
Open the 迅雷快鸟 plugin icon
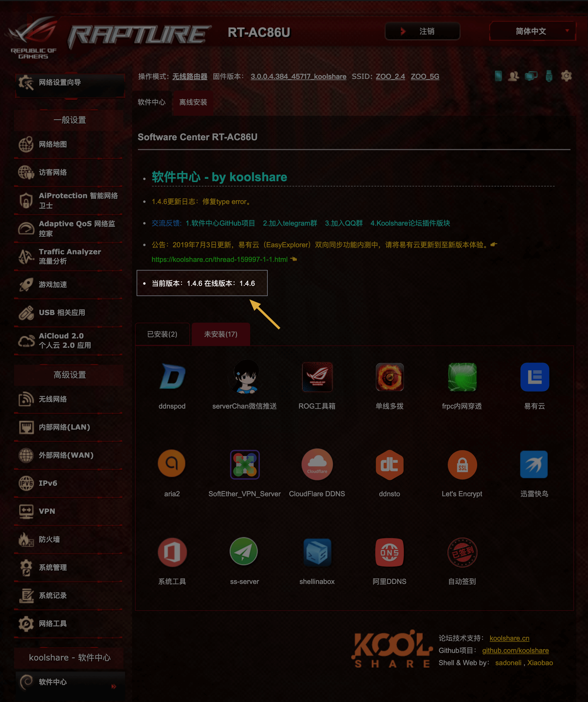coord(534,464)
